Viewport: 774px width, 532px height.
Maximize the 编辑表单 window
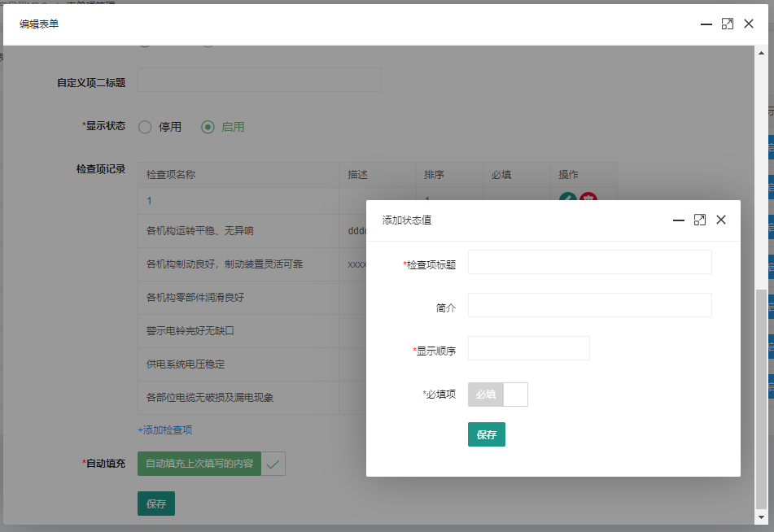point(728,24)
